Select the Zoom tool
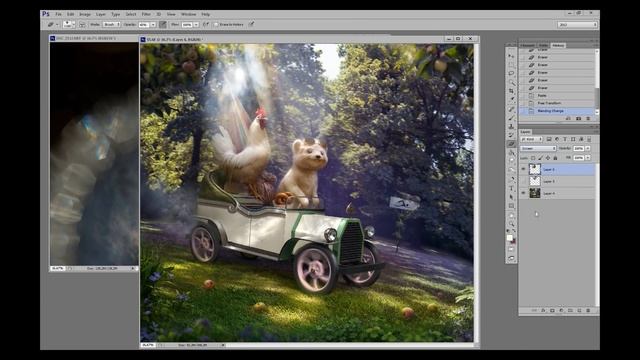Viewport: 640px width, 360px height. point(511,224)
